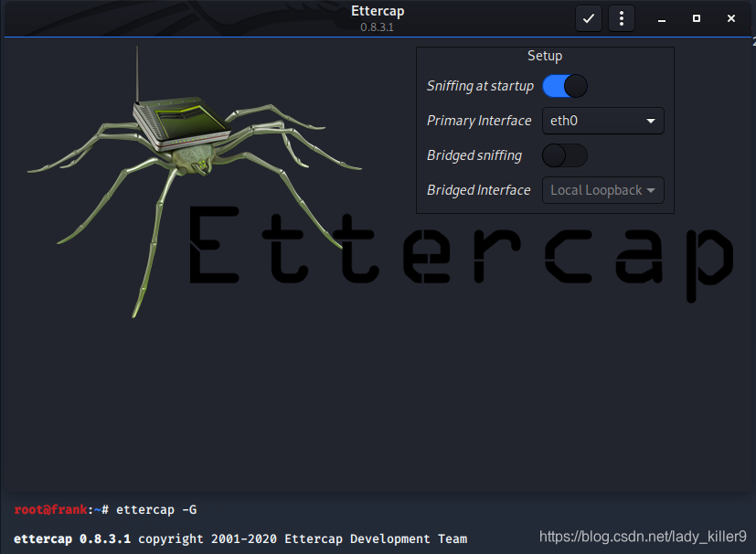This screenshot has width=756, height=554.
Task: Toggle Sniffing at startup switch
Action: coord(565,86)
